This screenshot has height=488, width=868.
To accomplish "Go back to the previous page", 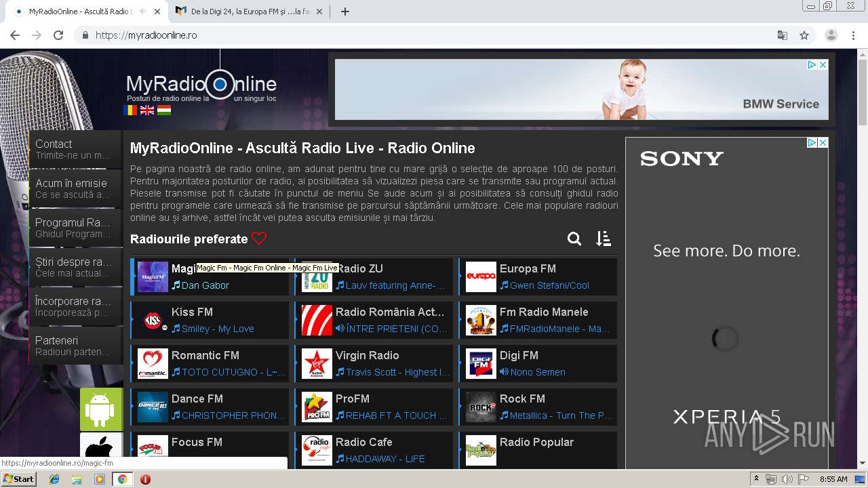I will click(x=15, y=35).
